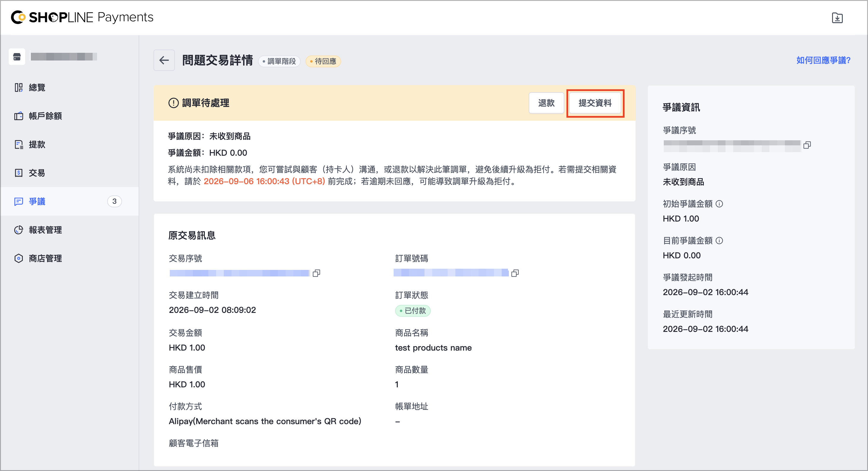868x471 pixels.
Task: Click the 初始爭議金額 value HKD 1.00
Action: click(681, 219)
